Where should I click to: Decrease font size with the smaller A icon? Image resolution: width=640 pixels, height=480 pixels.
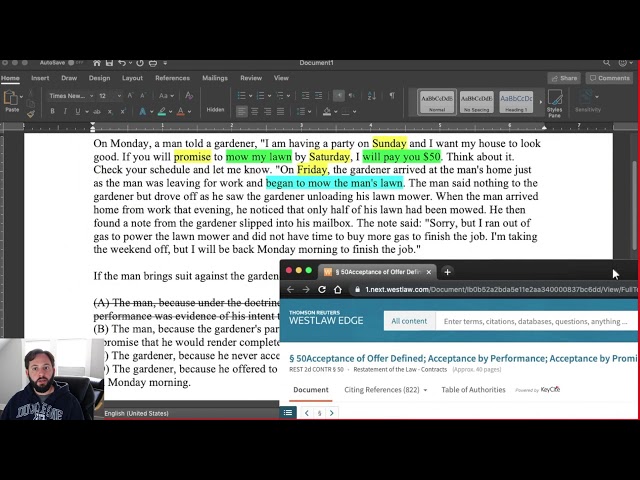[x=143, y=96]
